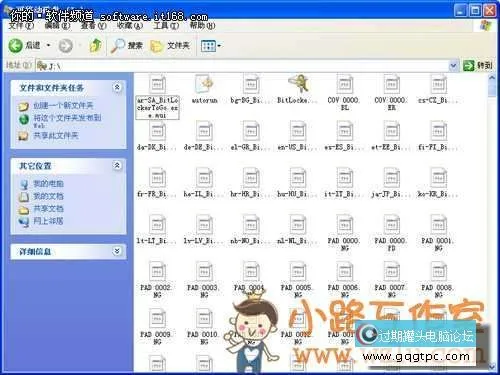500x375 pixels.
Task: Select the et-EE_Bi... file icon
Action: point(392,131)
